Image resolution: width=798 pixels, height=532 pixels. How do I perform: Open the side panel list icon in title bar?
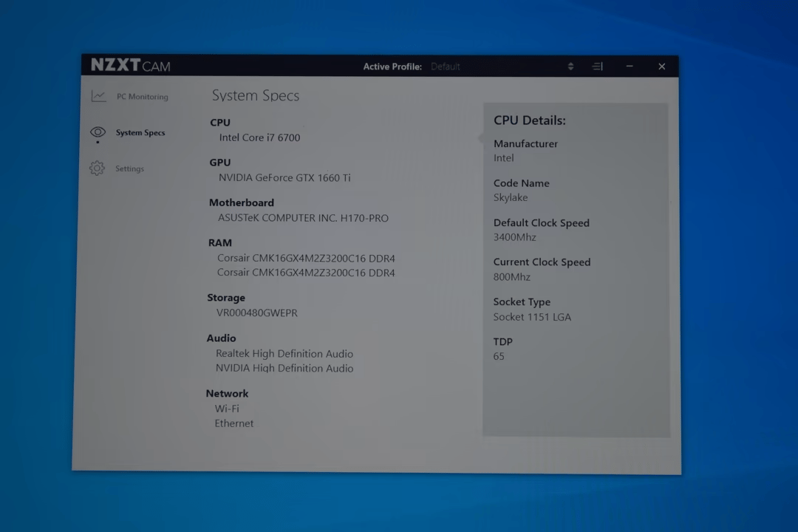tap(598, 66)
